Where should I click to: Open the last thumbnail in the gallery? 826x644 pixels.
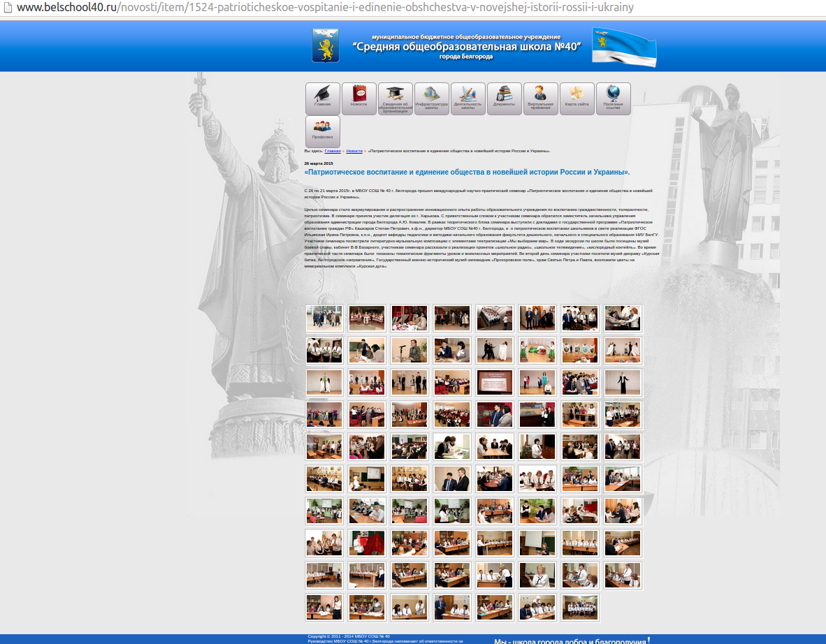580,608
